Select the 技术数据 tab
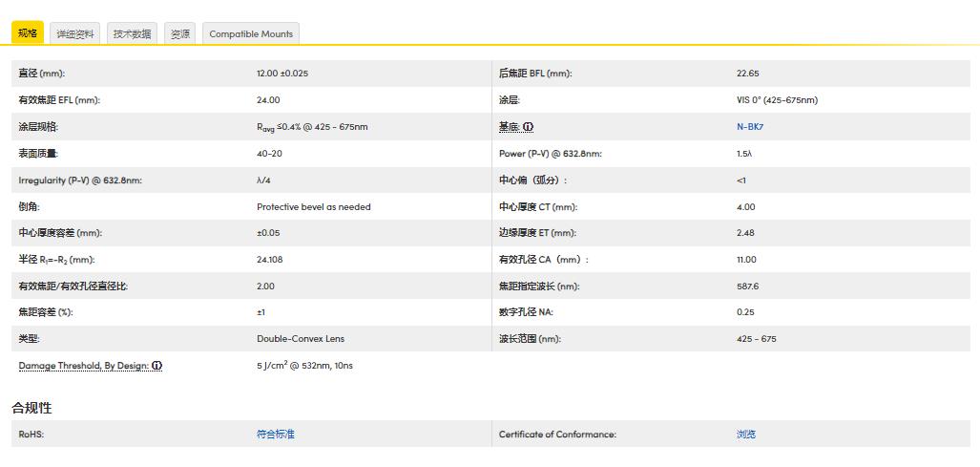Screen dimensions: 980x467 click(132, 33)
